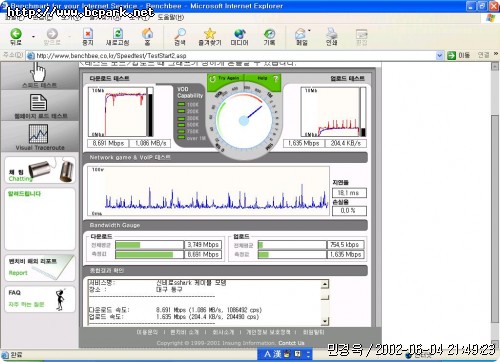500x362 pixels.
Task: Select Visual Traceroute in the sidebar
Action: [x=40, y=137]
